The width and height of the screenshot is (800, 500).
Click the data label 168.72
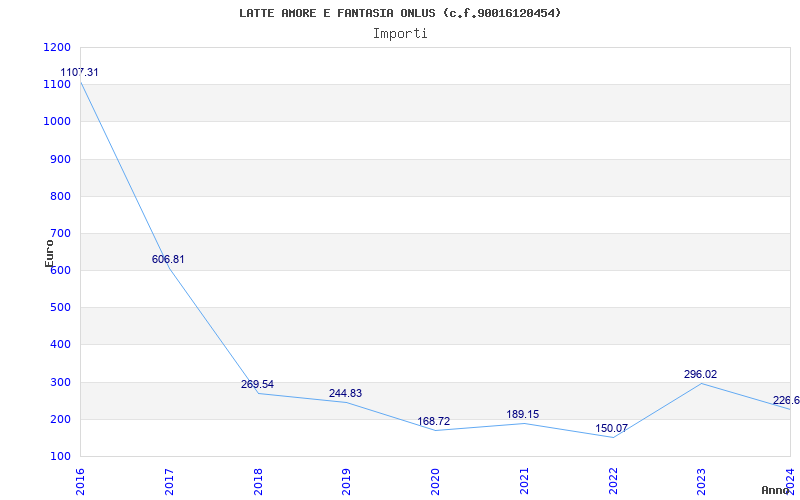[434, 421]
